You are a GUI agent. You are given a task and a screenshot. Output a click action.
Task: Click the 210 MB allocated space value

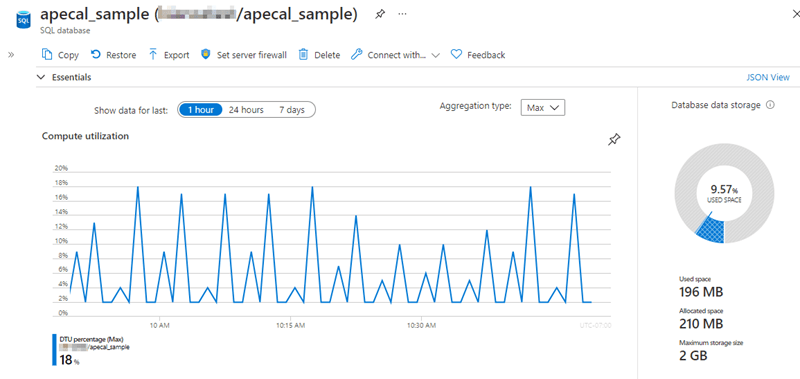(x=701, y=324)
